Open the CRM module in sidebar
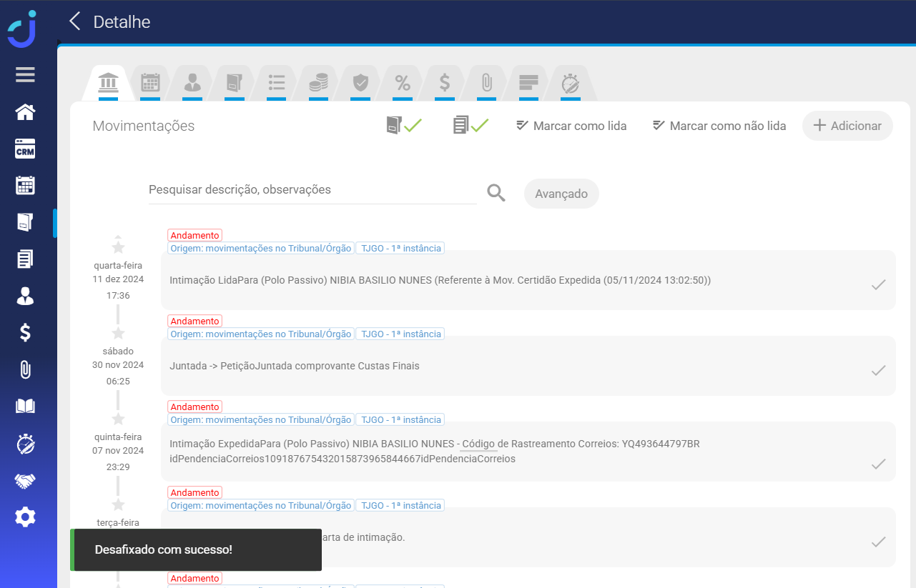Viewport: 916px width, 588px height. click(25, 149)
